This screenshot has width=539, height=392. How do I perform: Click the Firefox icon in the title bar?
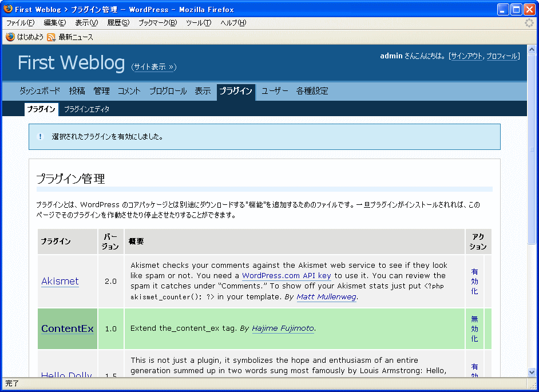[x=8, y=9]
